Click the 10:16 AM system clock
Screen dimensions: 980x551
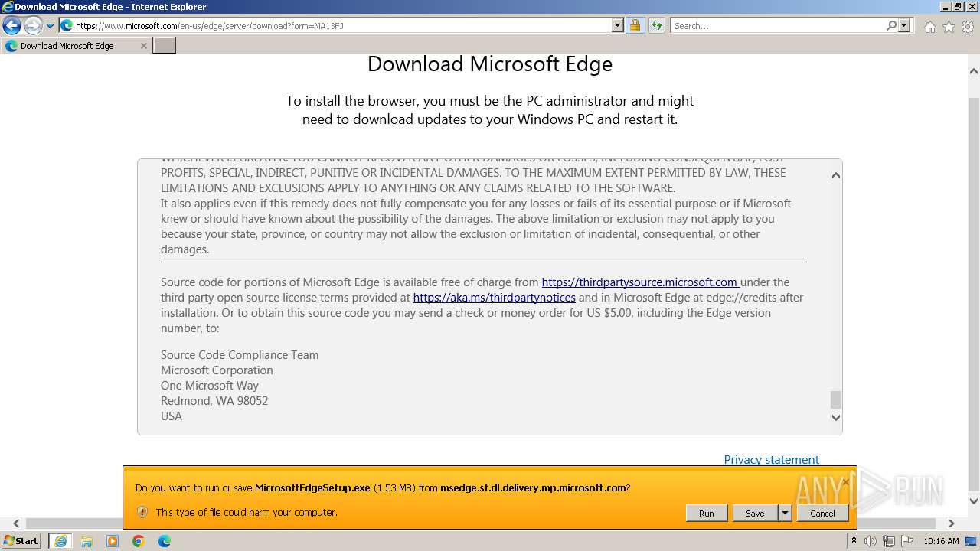pyautogui.click(x=941, y=541)
